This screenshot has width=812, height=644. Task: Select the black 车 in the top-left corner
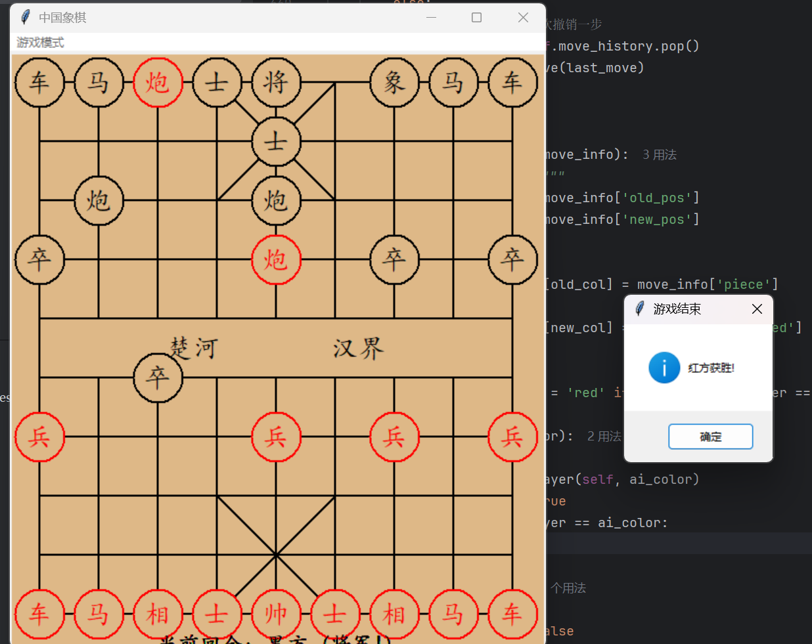tap(39, 83)
